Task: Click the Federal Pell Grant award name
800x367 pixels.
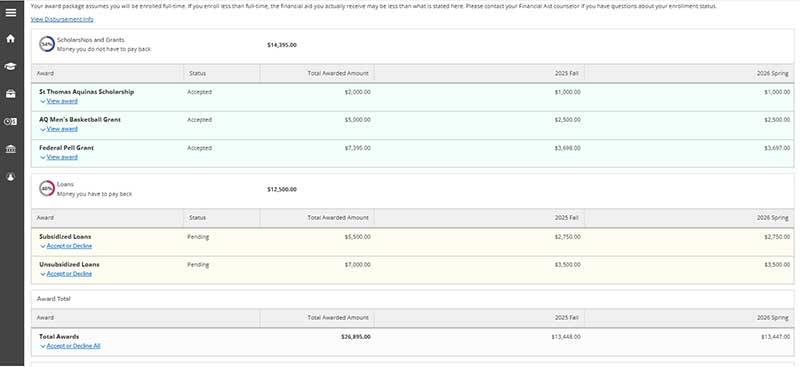Action: [x=66, y=148]
